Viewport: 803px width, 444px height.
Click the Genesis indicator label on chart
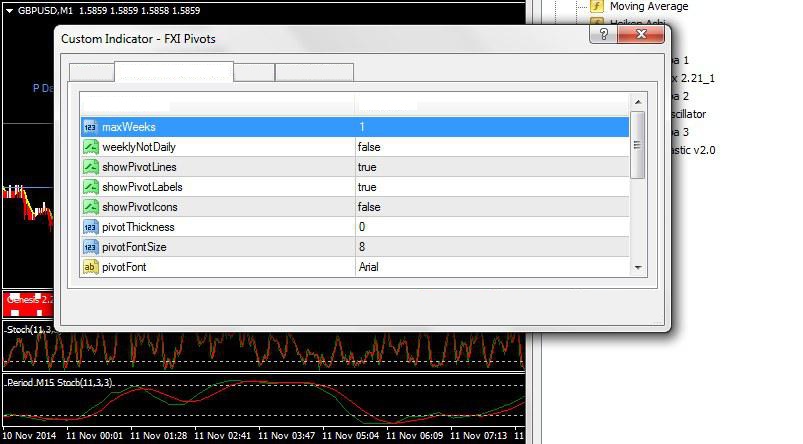click(30, 300)
